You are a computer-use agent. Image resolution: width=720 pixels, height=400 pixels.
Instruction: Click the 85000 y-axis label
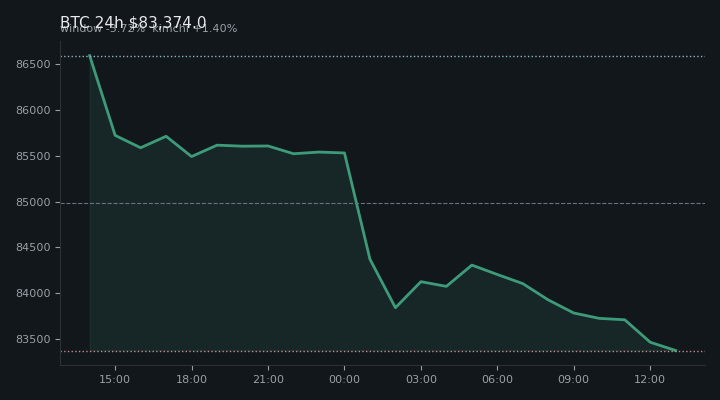[x=33, y=202]
